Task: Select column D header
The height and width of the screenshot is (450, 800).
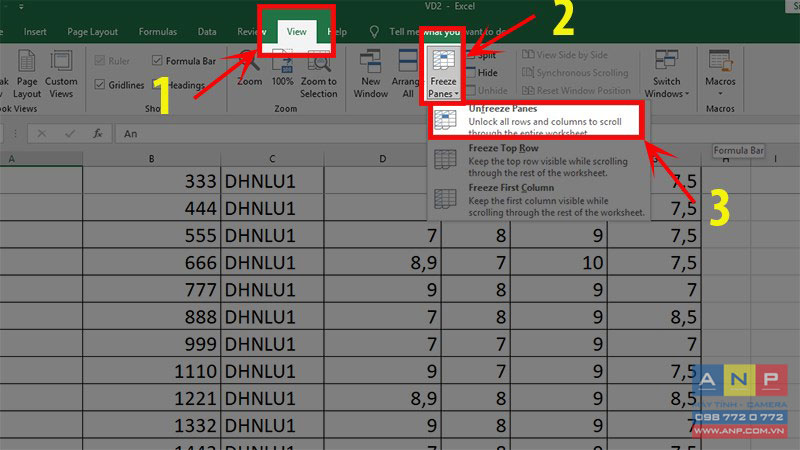Action: [382, 159]
